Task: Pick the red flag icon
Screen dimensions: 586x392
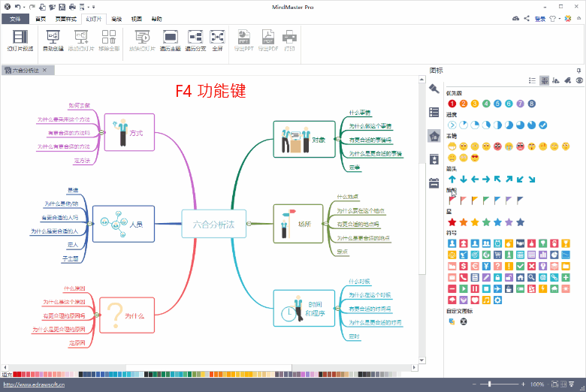Action: coord(452,201)
